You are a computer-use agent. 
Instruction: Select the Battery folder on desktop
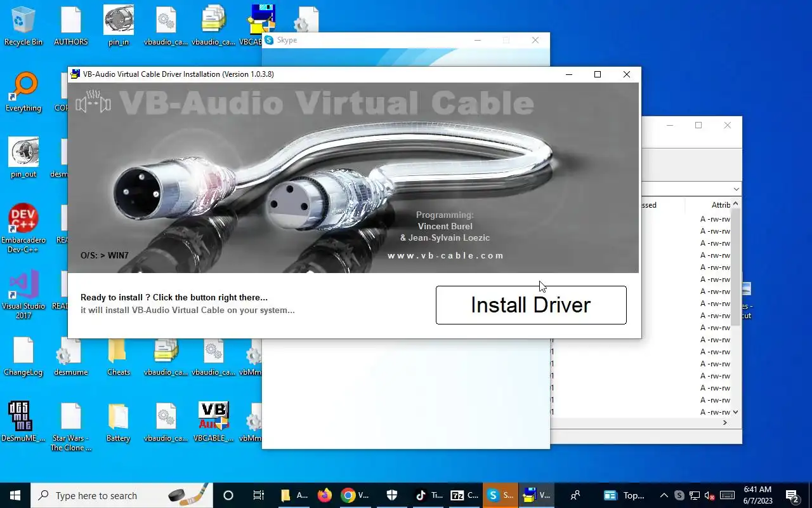coord(119,423)
